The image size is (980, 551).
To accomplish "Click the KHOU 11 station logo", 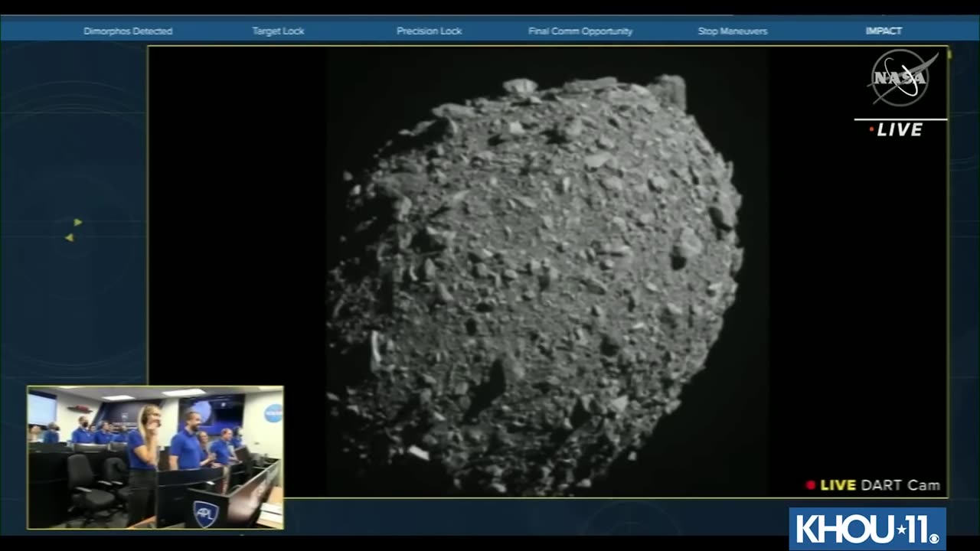I will [867, 528].
